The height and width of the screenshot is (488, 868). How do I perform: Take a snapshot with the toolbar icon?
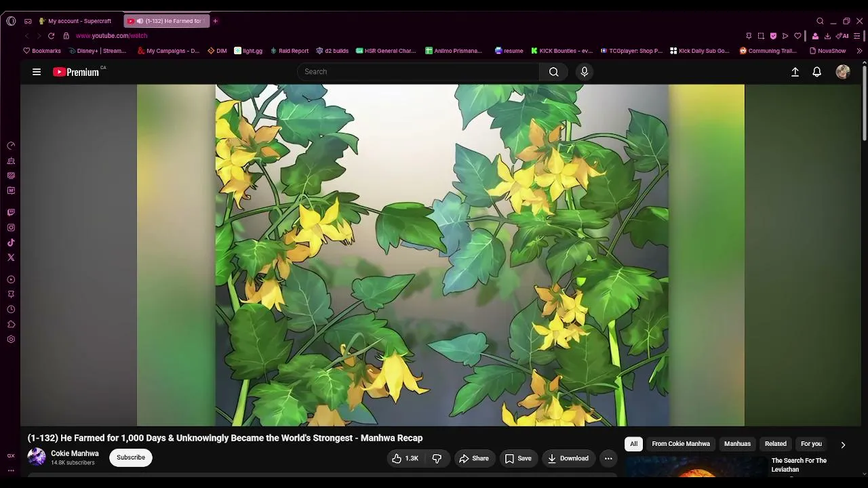[761, 36]
